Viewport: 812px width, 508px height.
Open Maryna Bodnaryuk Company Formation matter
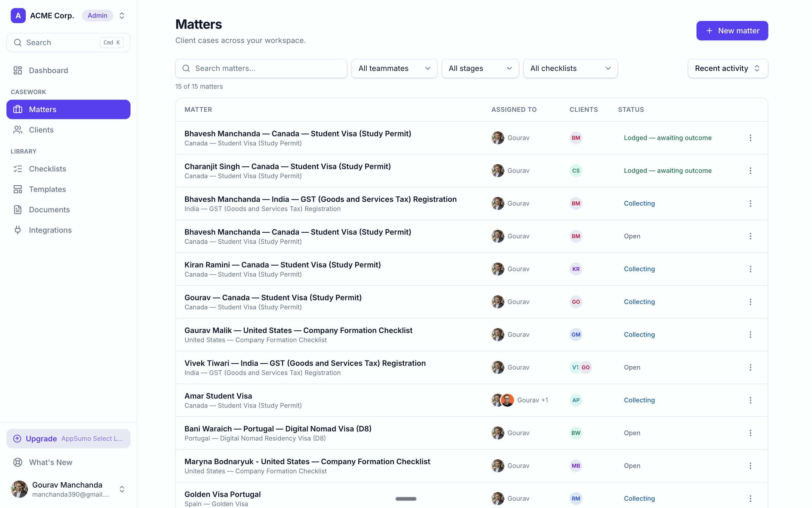[x=307, y=461]
